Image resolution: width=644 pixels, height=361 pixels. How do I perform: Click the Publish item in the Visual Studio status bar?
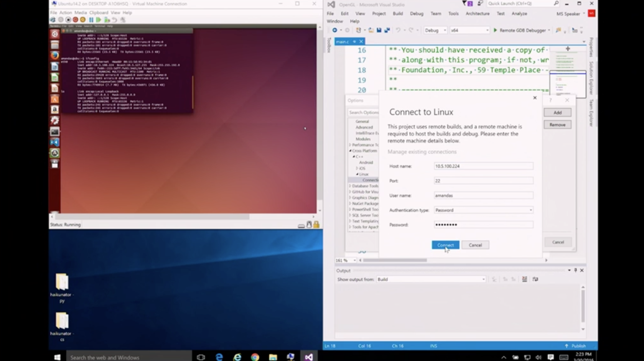point(575,346)
